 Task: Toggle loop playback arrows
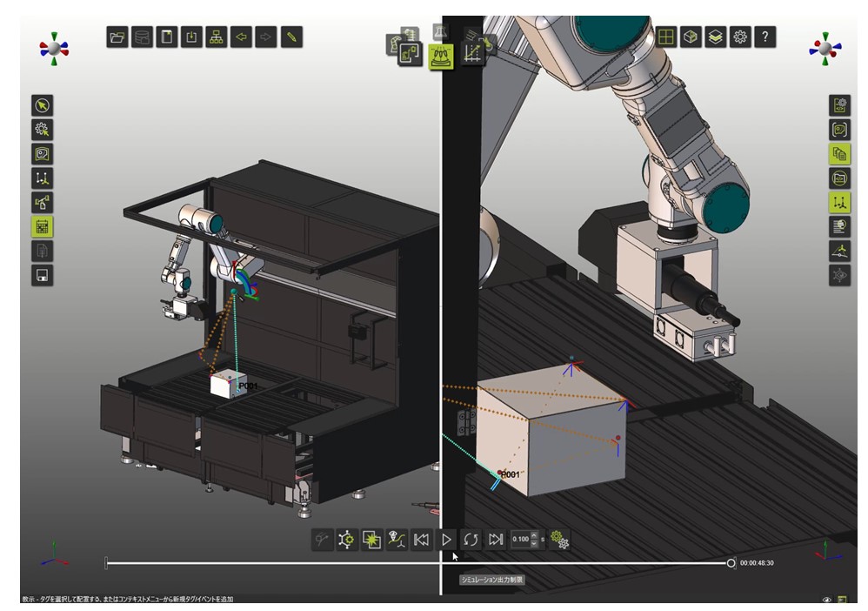[x=471, y=539]
